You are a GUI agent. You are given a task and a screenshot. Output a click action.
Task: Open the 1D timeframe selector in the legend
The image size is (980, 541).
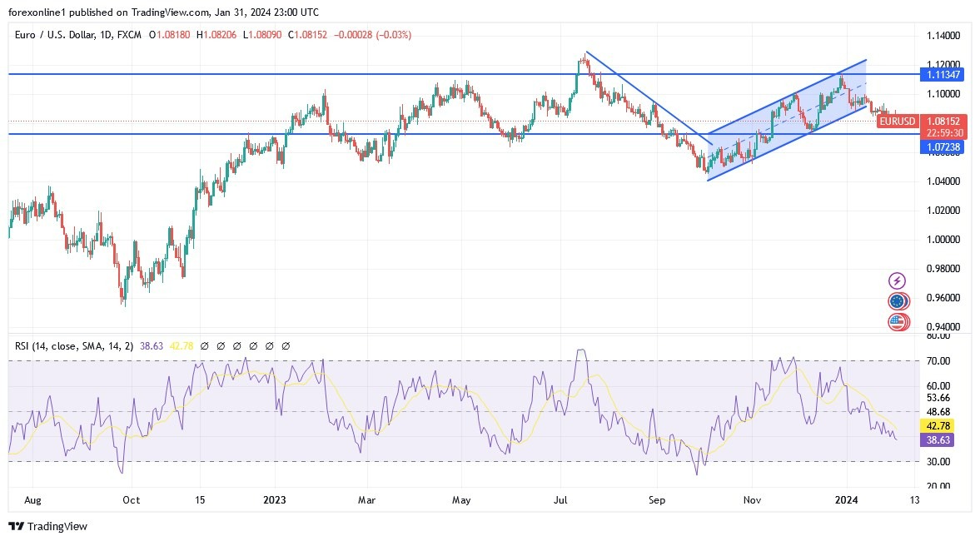(105, 35)
